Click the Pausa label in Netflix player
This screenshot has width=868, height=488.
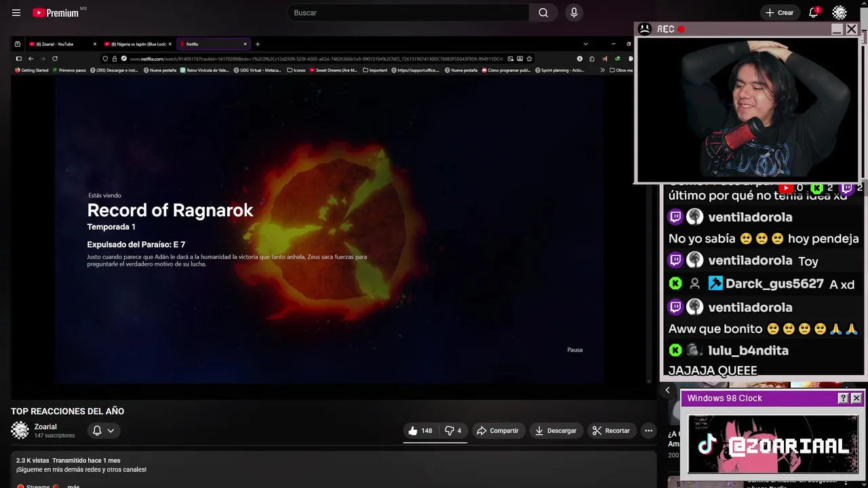[575, 350]
